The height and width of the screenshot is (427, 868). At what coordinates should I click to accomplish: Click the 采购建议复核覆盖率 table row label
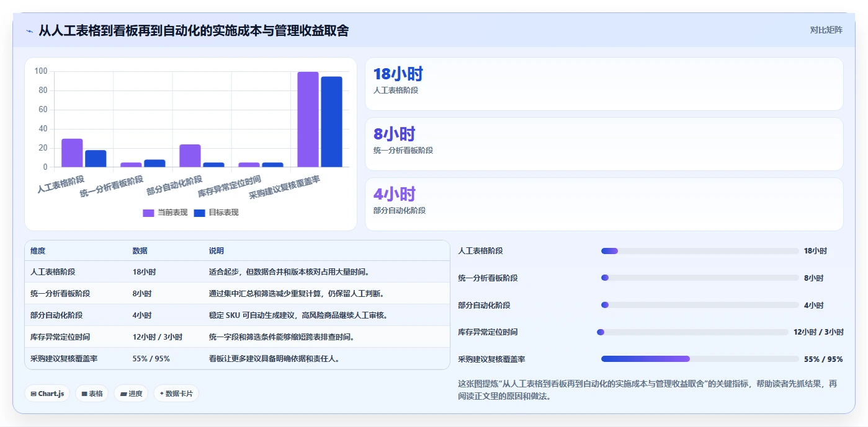pos(64,359)
